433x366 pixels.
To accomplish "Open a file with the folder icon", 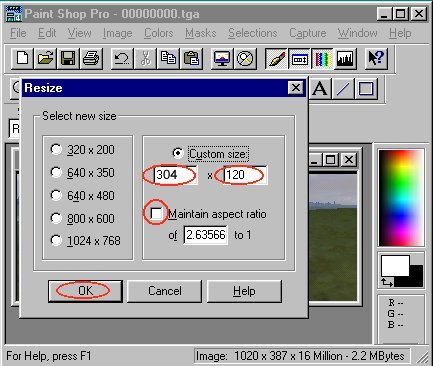I will (x=45, y=59).
